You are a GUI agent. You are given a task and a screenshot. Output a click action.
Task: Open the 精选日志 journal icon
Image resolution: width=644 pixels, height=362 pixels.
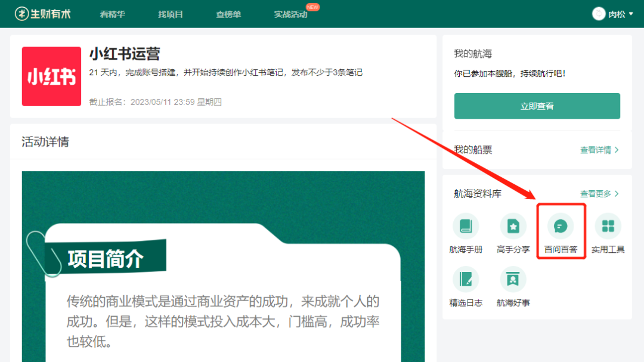(x=465, y=280)
